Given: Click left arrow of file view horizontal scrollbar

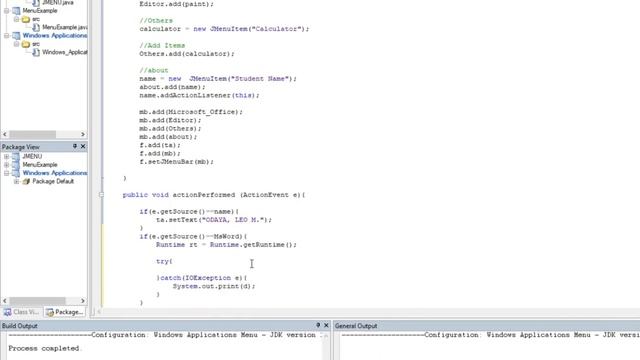Looking at the screenshot, I should tap(4, 134).
